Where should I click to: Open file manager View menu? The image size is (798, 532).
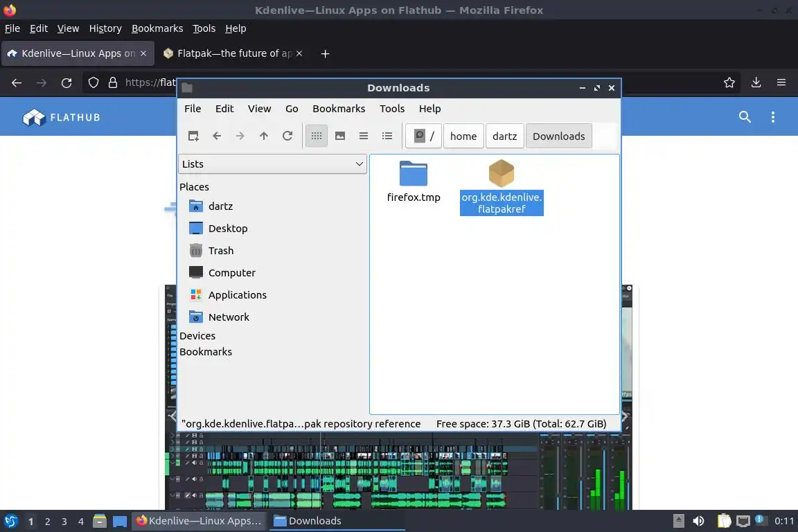tap(259, 109)
